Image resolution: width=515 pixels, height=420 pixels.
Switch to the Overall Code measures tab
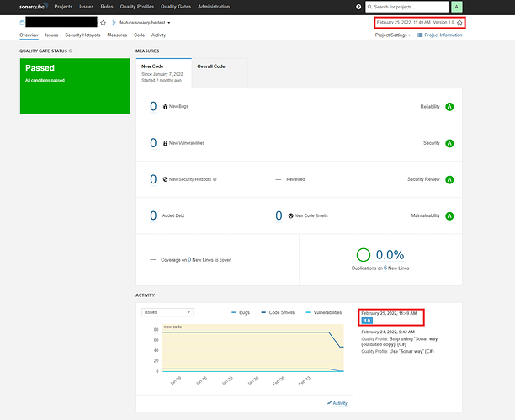(x=220, y=73)
